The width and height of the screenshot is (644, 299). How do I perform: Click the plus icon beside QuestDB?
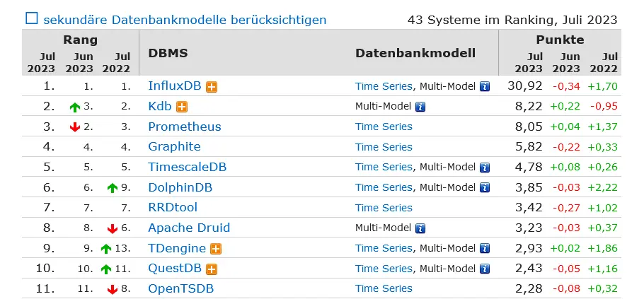point(211,269)
